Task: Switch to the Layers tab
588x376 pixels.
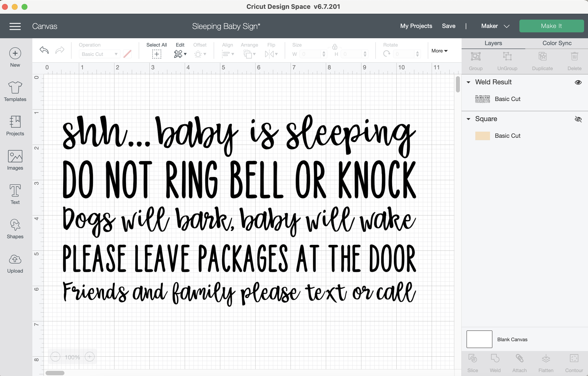Action: tap(493, 43)
